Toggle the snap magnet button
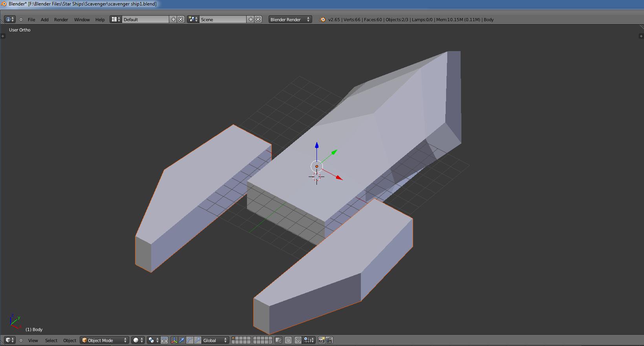 coord(298,340)
